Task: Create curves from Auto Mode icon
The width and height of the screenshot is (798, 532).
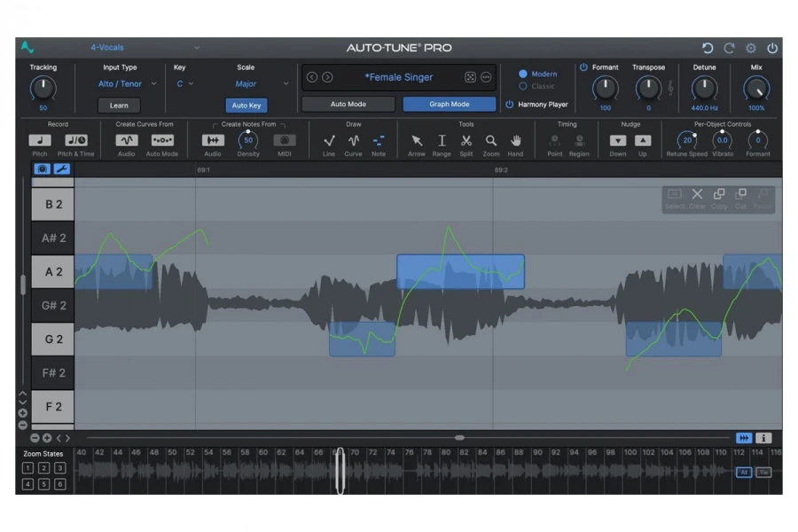Action: [162, 140]
